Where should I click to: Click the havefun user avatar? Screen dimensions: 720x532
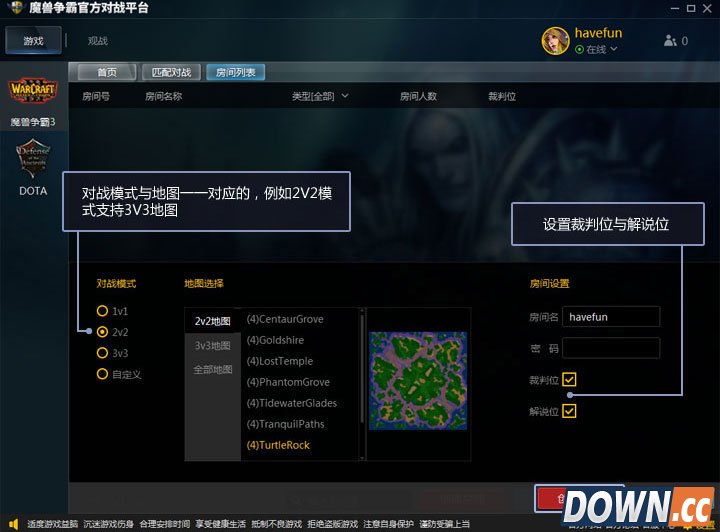(x=555, y=40)
